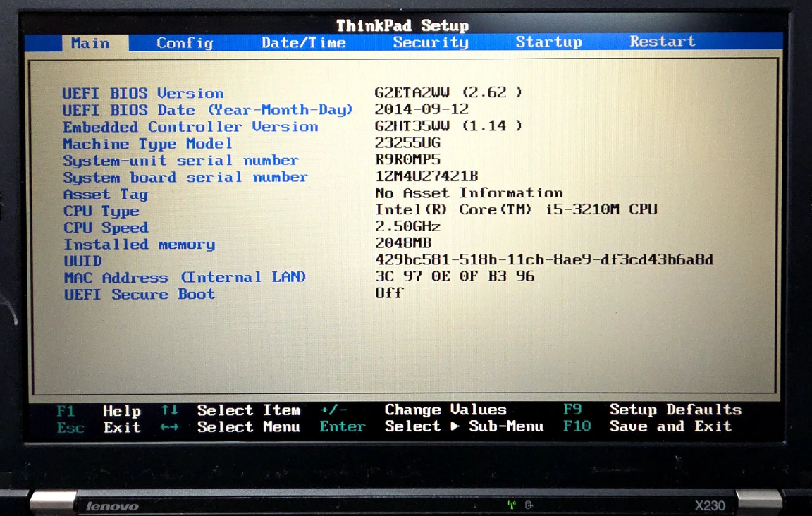Click the Asset Tag label

[x=106, y=195]
